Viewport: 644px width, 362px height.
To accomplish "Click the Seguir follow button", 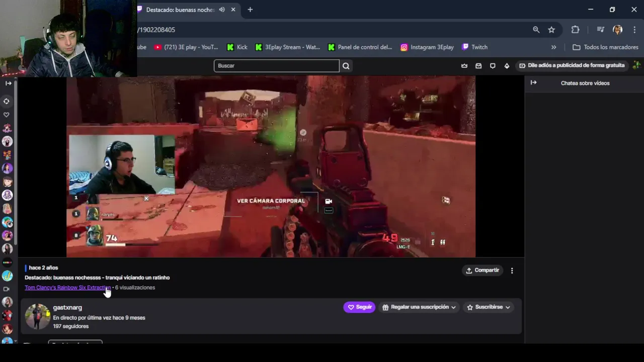I will 359,307.
